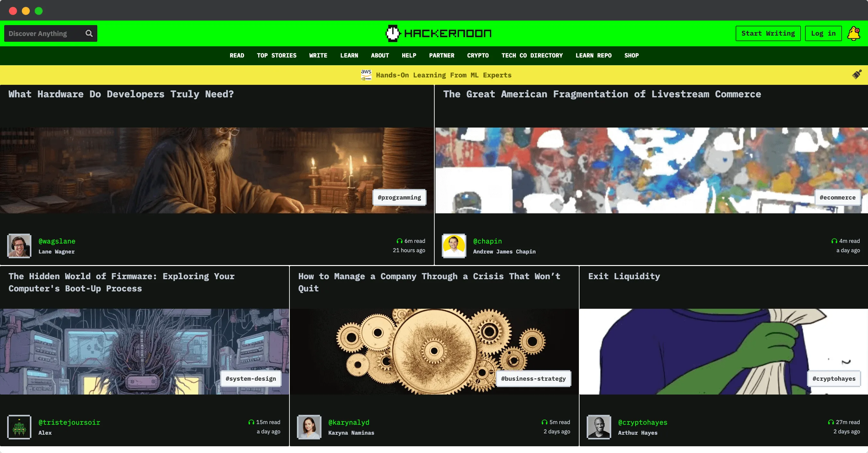Play audio for the hardware developers article

coord(400,241)
